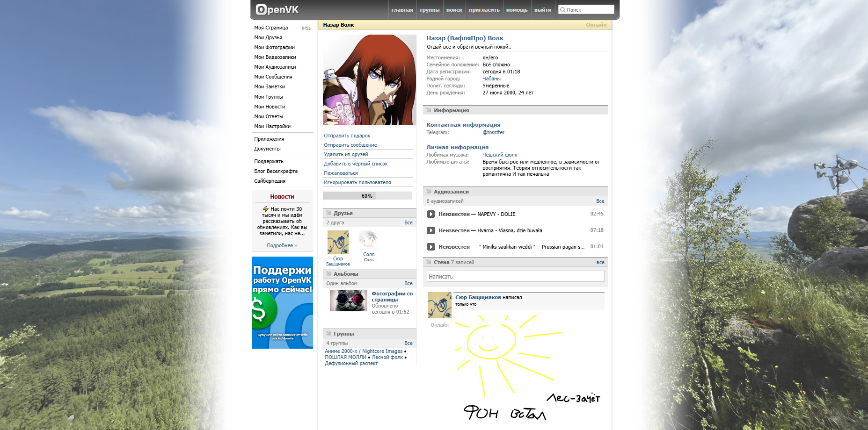Open group Аниме 2000-х / Nightcore Images

[x=364, y=351]
